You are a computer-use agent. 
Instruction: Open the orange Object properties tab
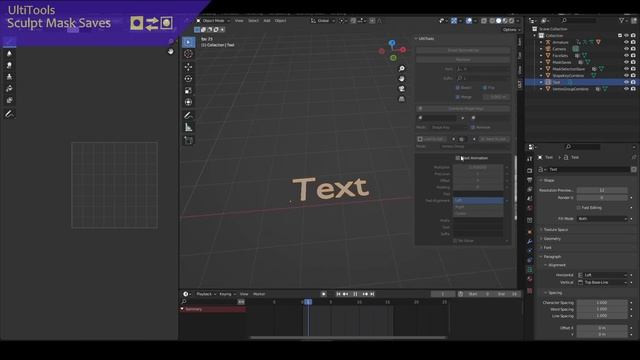pyautogui.click(x=530, y=232)
